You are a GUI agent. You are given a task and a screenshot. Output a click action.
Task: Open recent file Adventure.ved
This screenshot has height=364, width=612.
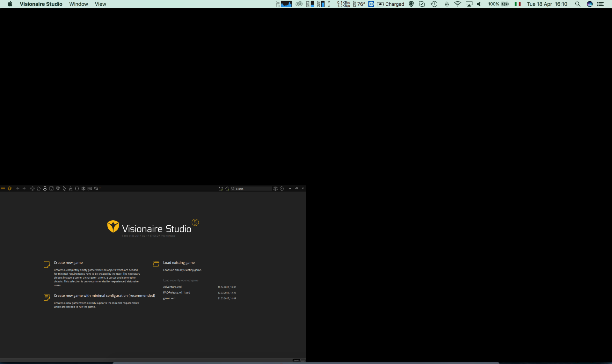(x=172, y=287)
